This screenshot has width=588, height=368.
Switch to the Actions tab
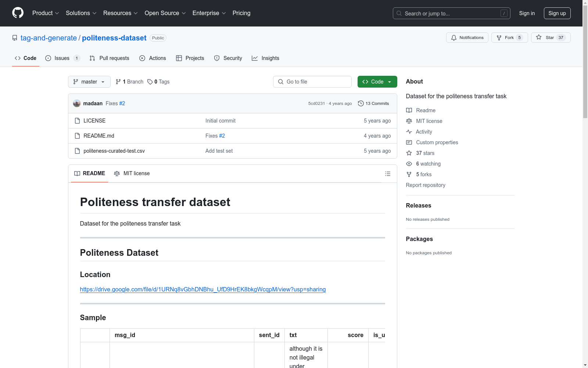coord(153,58)
